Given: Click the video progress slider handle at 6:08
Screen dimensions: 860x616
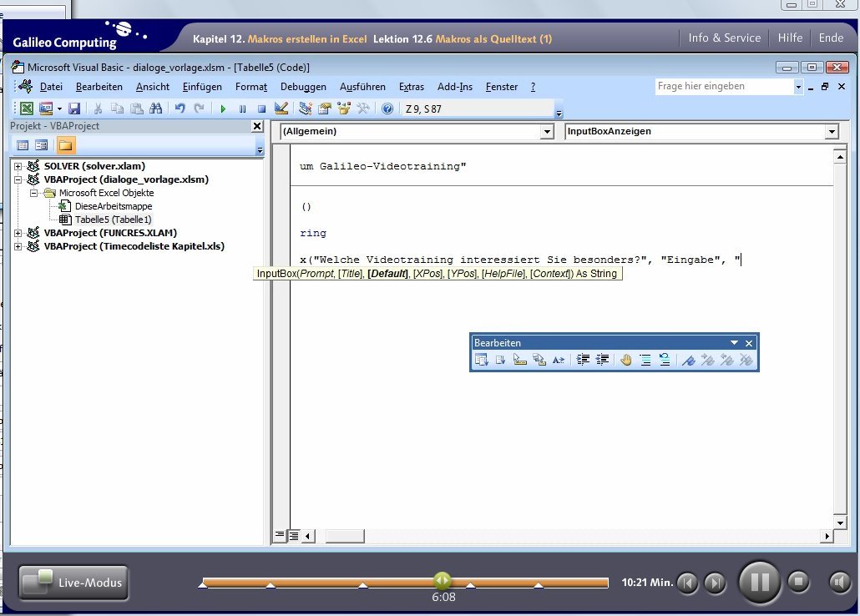Looking at the screenshot, I should [442, 580].
